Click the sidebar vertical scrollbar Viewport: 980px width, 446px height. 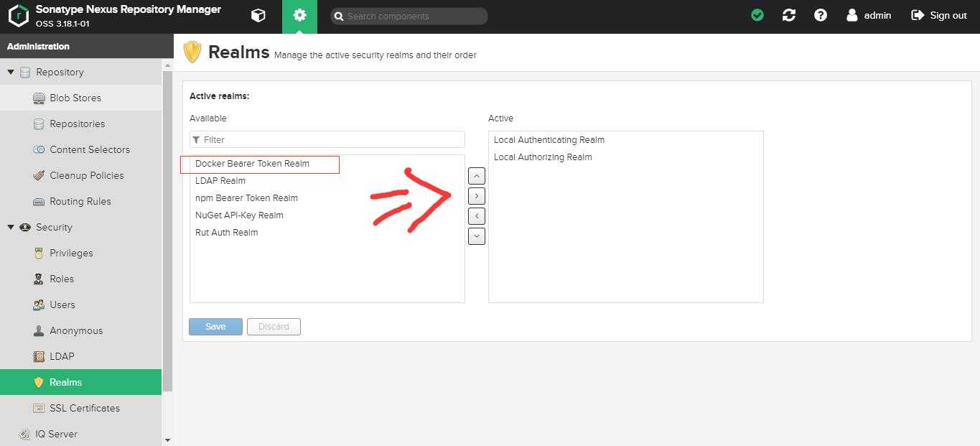168,231
